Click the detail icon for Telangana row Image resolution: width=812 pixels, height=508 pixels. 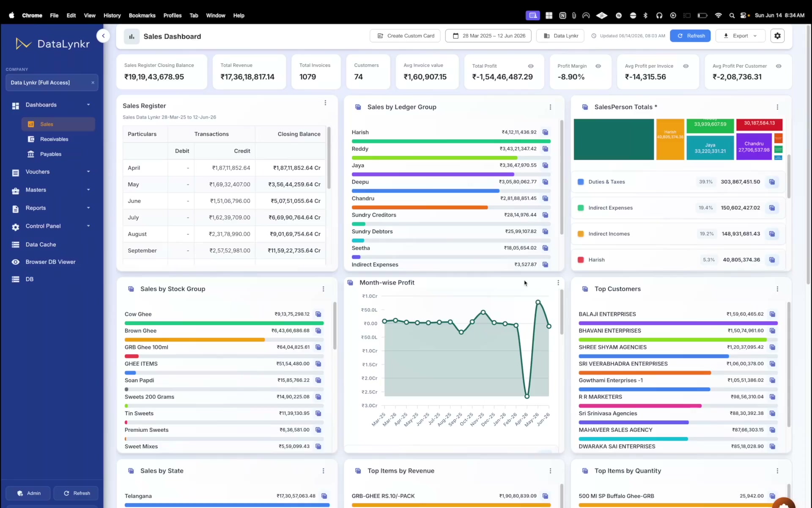(x=324, y=496)
